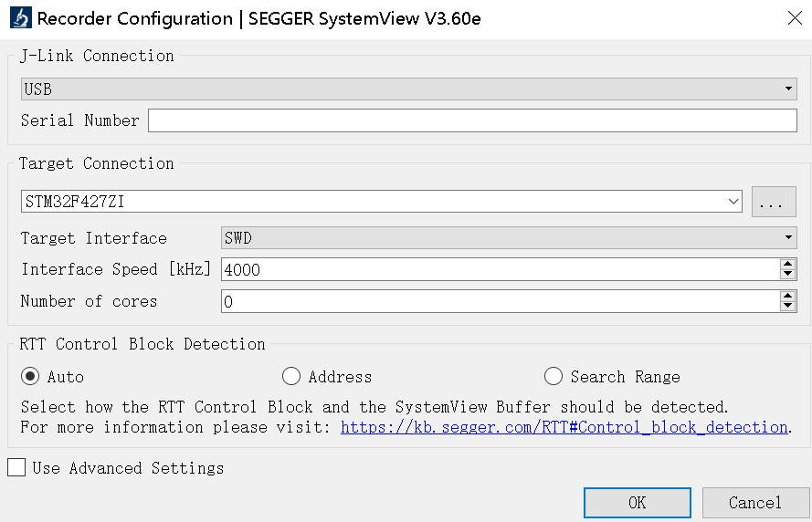Confirm configuration with the OK button
This screenshot has height=522, width=812.
tap(637, 502)
